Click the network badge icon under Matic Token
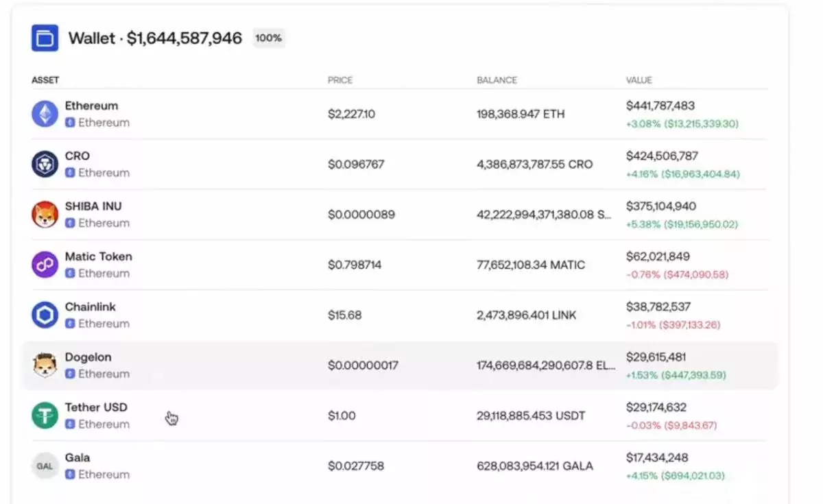 coord(70,273)
